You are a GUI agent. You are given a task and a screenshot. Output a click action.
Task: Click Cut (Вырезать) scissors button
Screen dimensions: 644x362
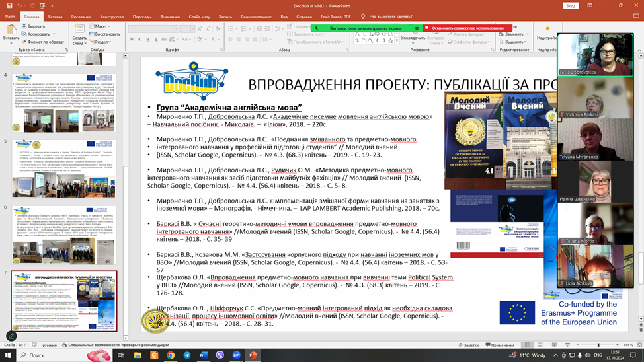pyautogui.click(x=33, y=26)
